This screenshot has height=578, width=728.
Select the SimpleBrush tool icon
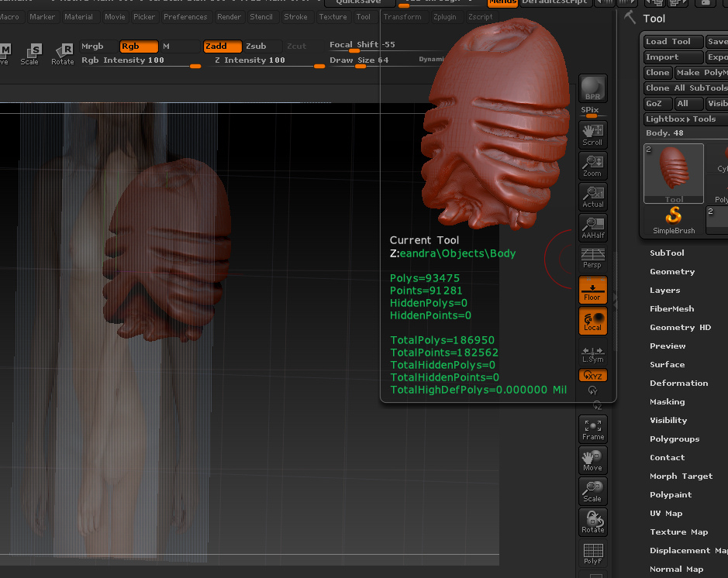674,218
